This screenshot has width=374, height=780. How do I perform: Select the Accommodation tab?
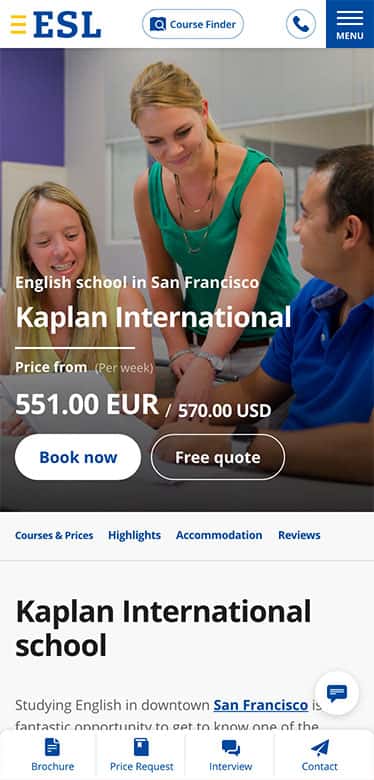219,535
